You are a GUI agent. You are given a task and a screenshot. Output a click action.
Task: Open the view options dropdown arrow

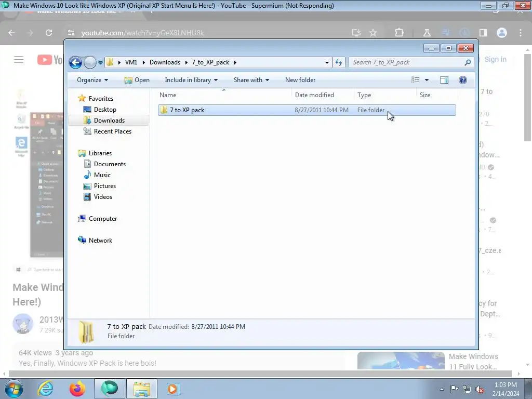click(x=427, y=80)
